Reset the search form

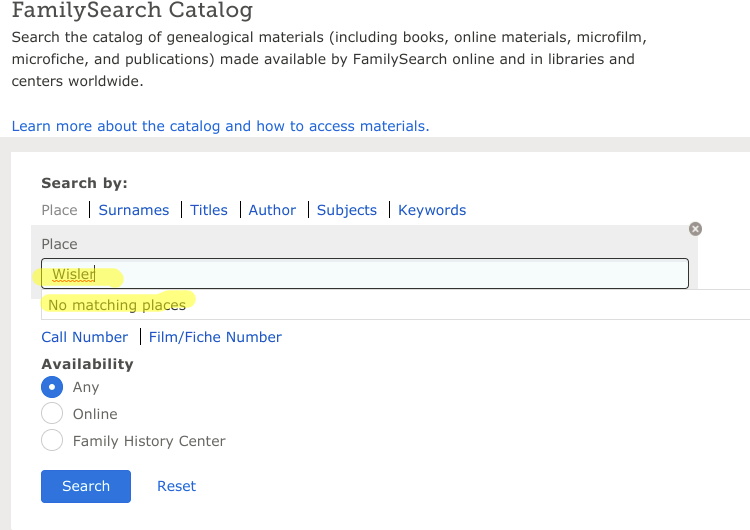[x=176, y=486]
